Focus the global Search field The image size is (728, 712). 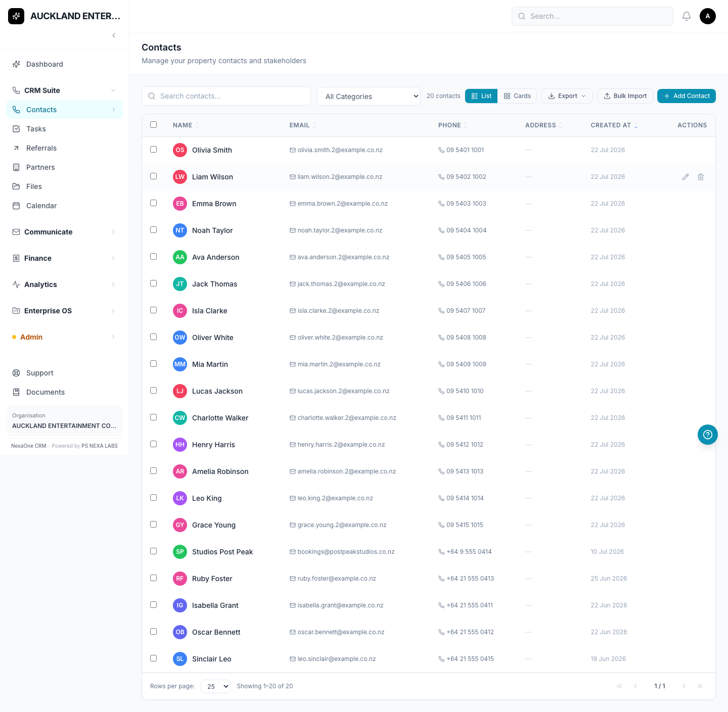[x=593, y=16]
